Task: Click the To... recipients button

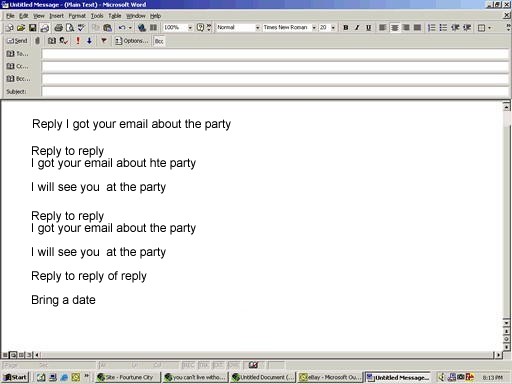Action: [18, 53]
